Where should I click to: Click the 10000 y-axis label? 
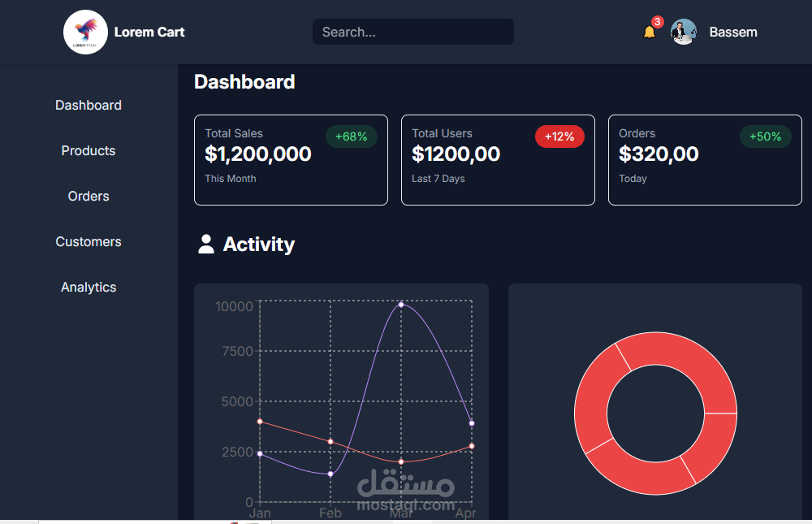coord(234,307)
